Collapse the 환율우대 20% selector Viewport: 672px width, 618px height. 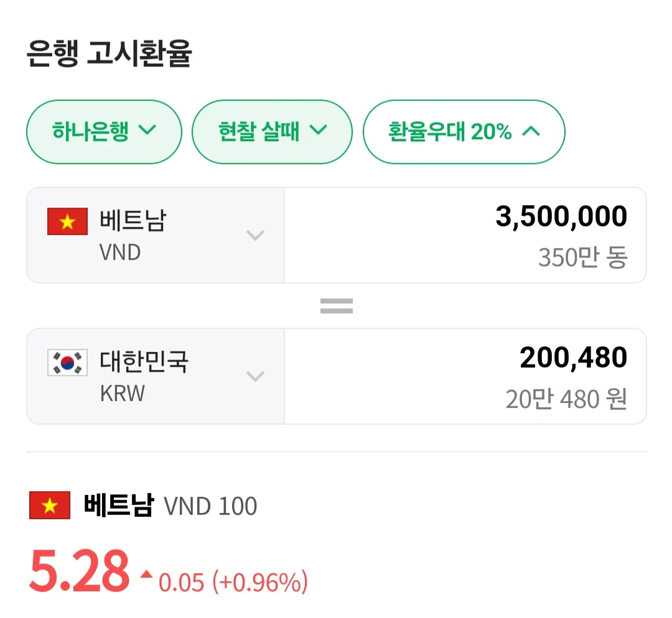pyautogui.click(x=464, y=132)
